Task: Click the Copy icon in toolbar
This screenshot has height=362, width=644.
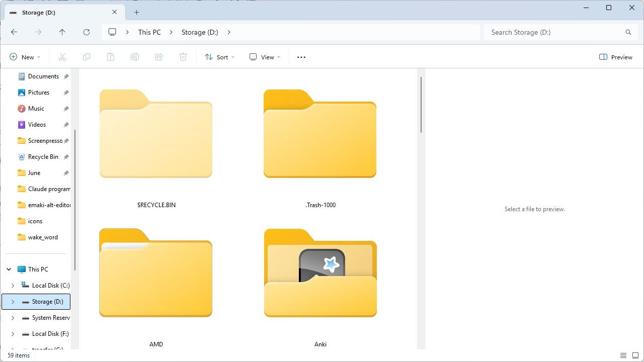Action: [x=87, y=57]
